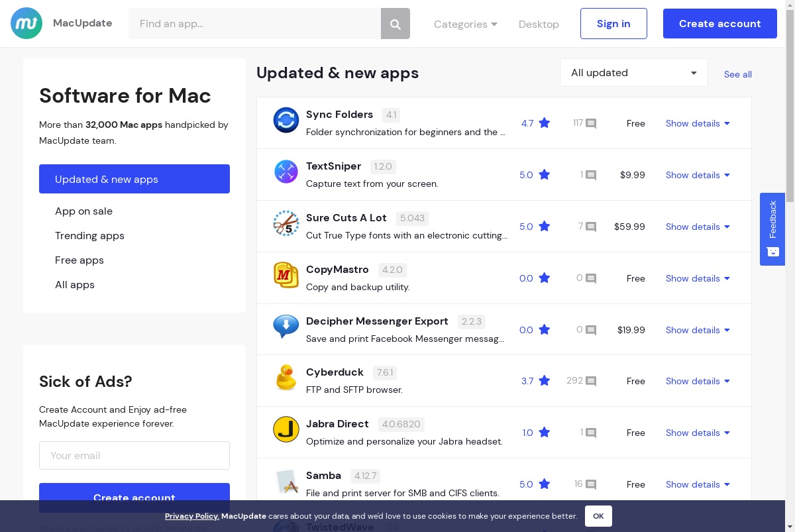Open the Sync Folders app icon

[286, 120]
